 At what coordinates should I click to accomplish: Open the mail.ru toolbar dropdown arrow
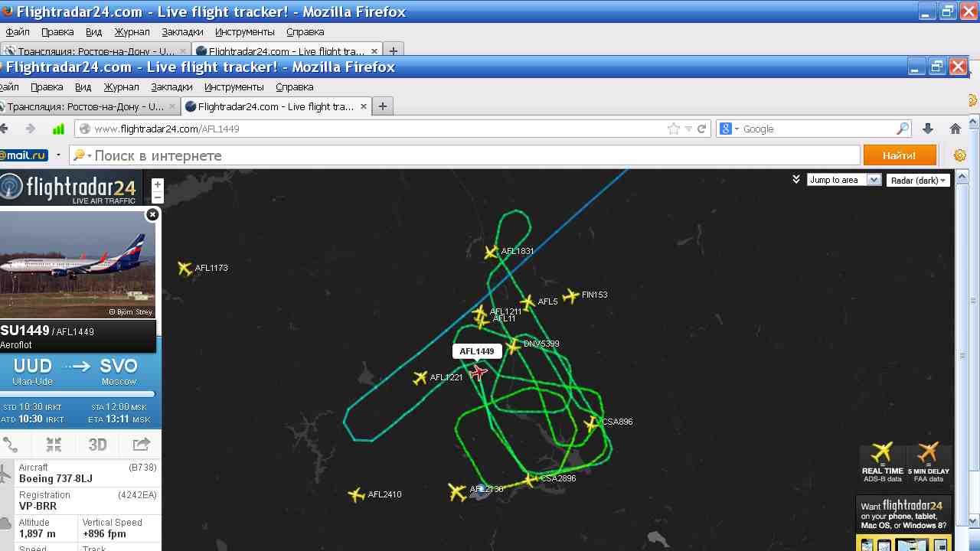pos(58,155)
